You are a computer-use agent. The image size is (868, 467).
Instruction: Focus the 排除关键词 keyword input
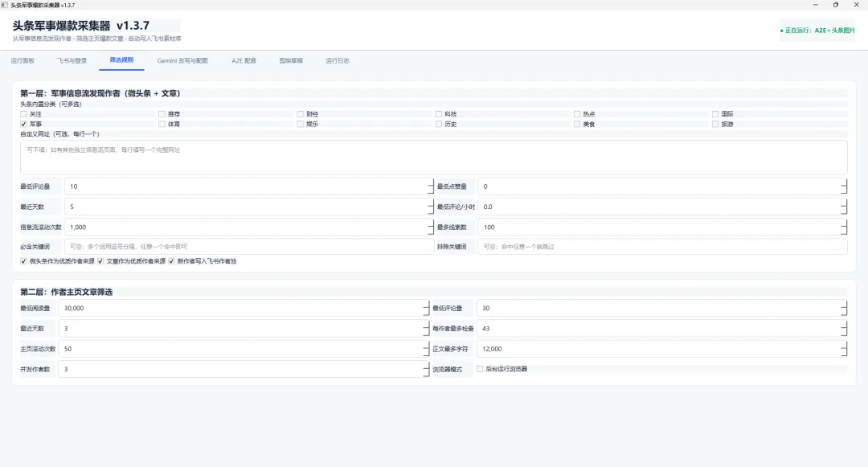[662, 247]
